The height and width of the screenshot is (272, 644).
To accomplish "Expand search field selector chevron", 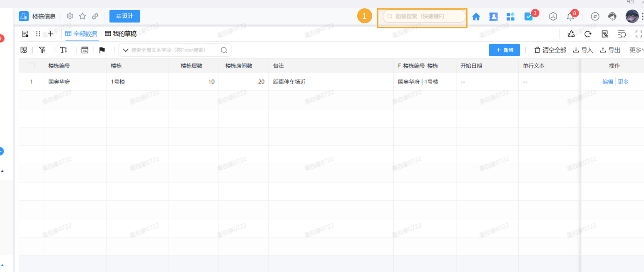I will pyautogui.click(x=125, y=50).
